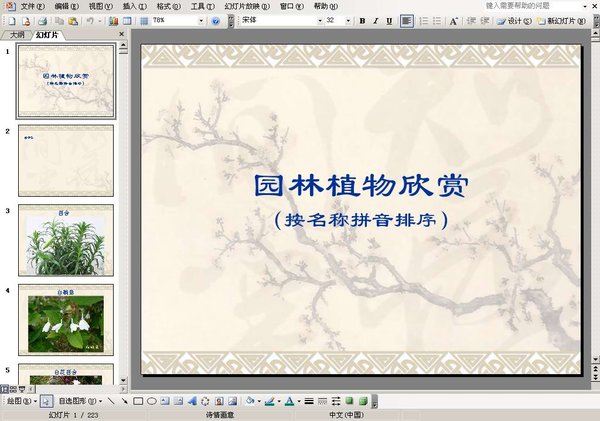Toggle Italic formatting button

(375, 20)
